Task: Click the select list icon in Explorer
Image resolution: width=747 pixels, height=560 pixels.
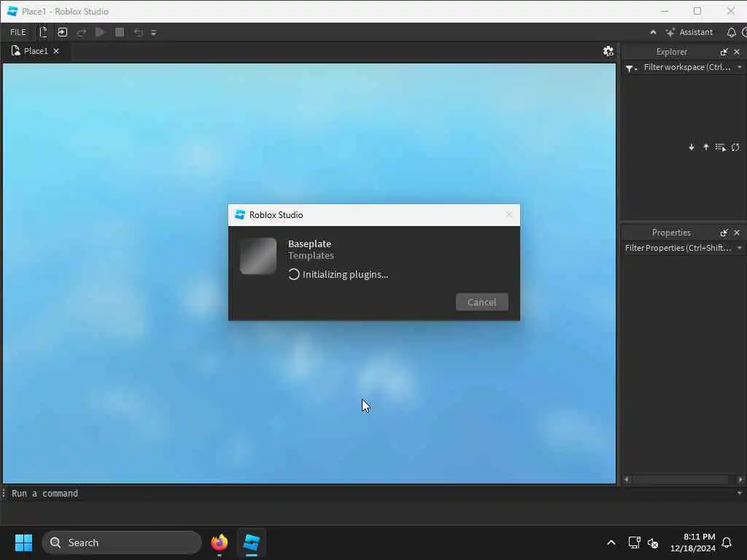Action: pos(720,147)
